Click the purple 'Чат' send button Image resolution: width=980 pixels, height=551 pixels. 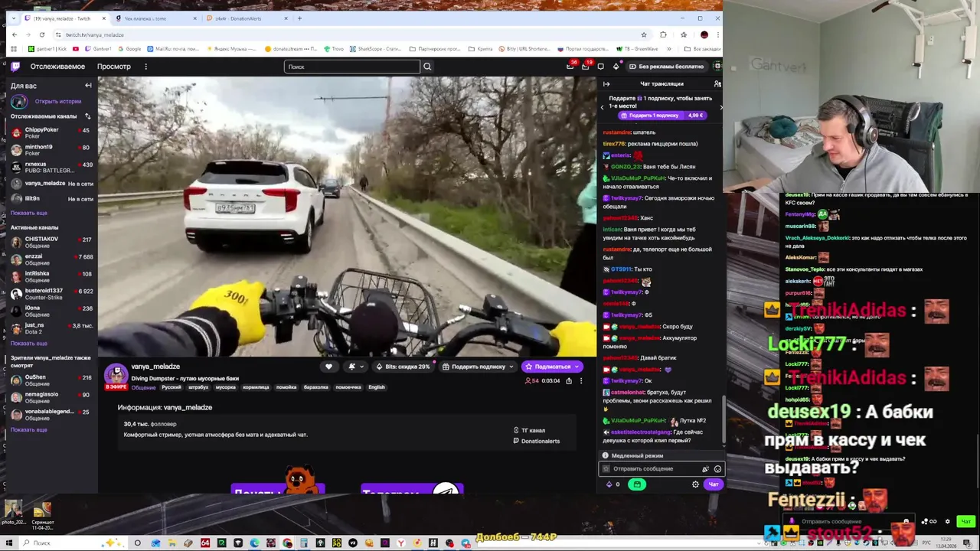(714, 484)
